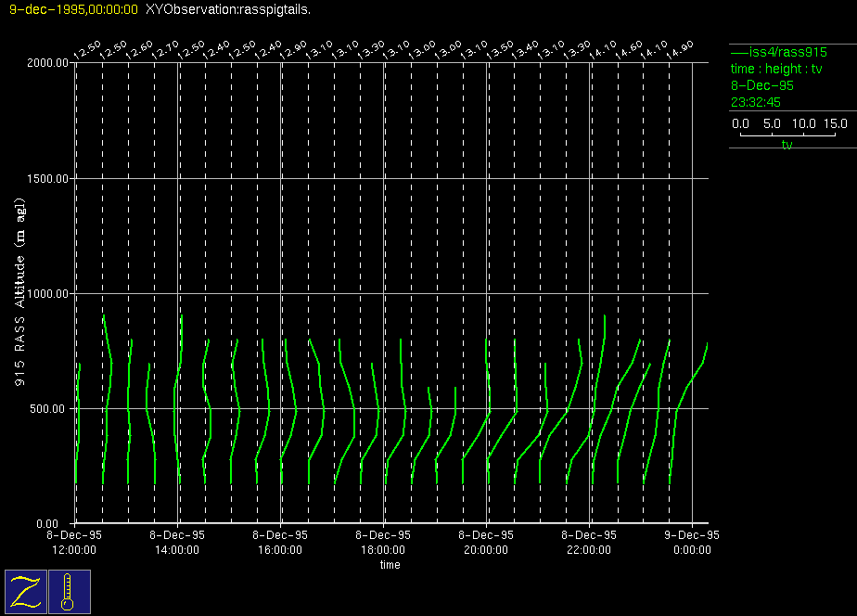This screenshot has width=857, height=616.
Task: Click the 'time' x-axis title
Action: tap(390, 565)
